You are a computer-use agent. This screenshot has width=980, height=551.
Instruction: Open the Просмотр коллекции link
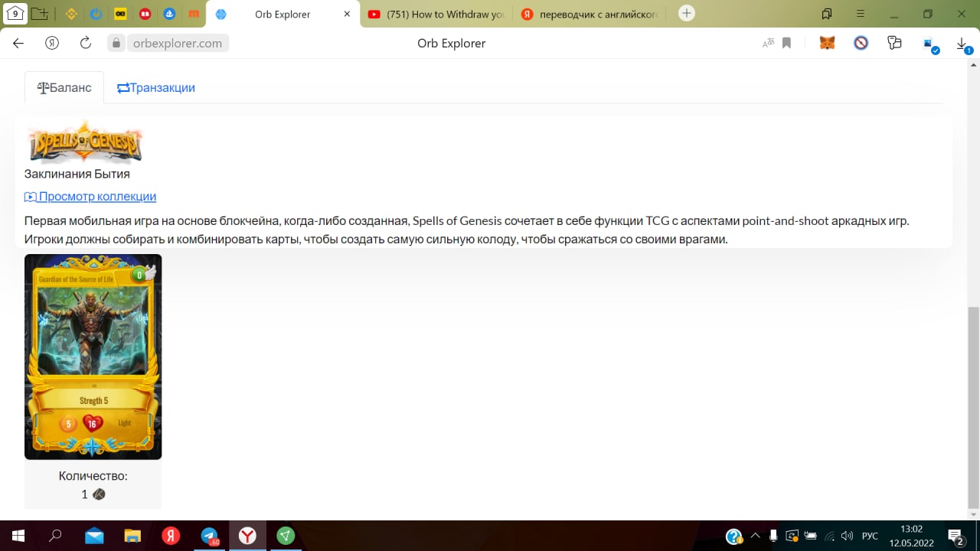tap(90, 197)
